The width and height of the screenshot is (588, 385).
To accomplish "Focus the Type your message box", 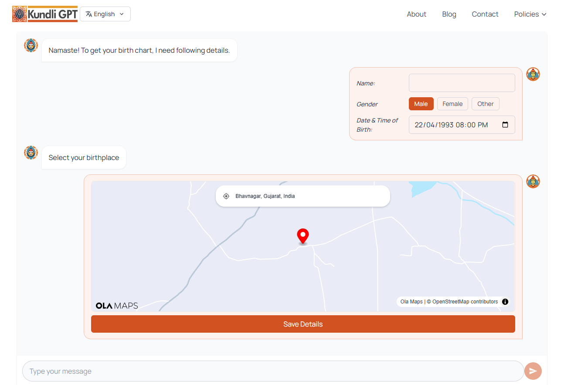I will coord(273,371).
